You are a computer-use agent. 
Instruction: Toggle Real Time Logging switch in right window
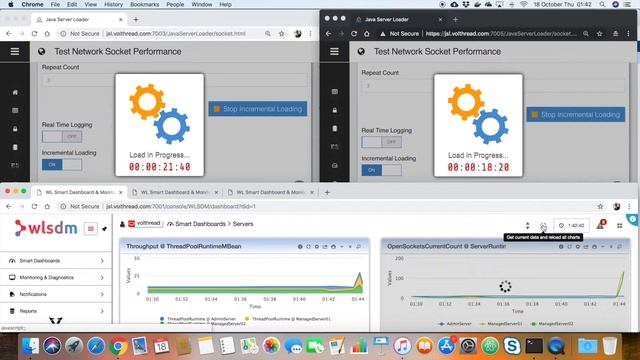382,142
